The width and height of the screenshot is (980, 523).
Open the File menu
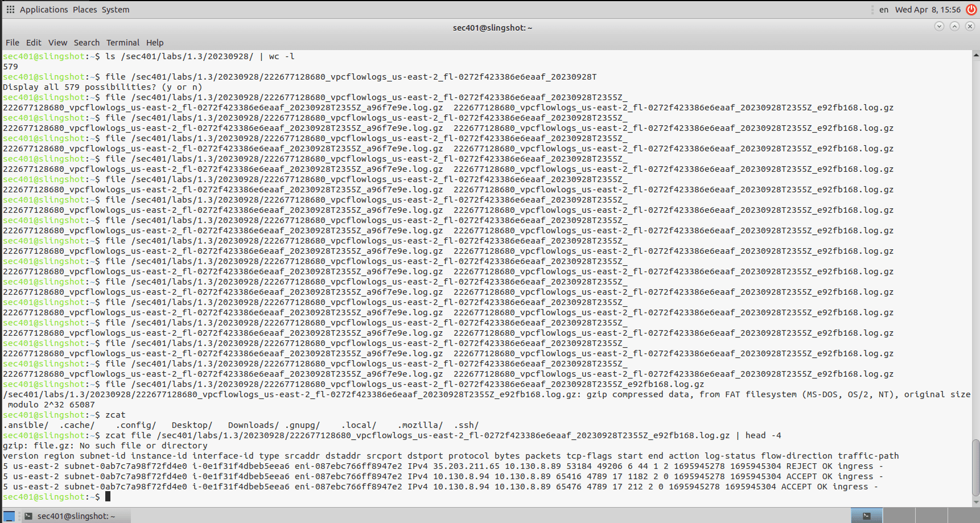click(12, 42)
